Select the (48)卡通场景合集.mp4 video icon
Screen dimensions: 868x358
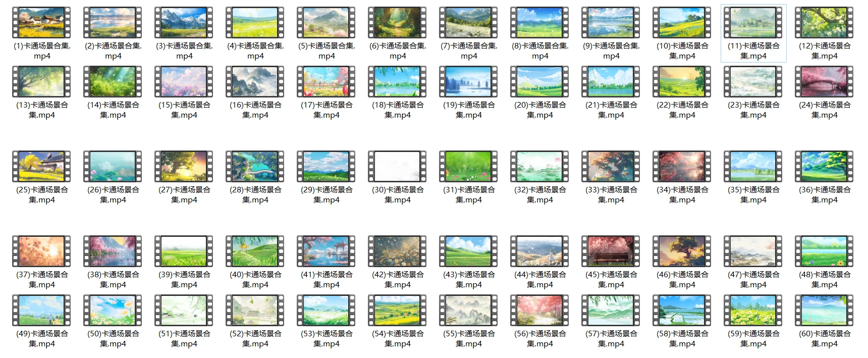point(825,251)
